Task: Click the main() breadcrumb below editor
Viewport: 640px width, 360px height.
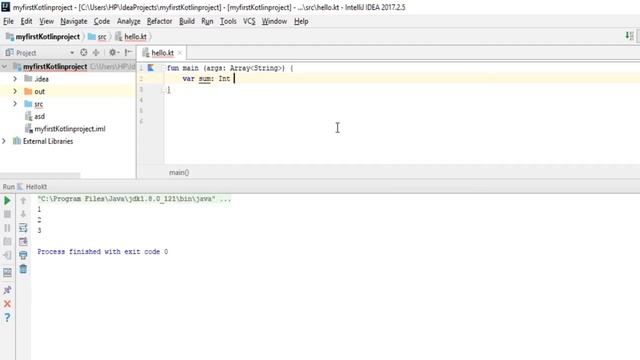Action: click(179, 172)
